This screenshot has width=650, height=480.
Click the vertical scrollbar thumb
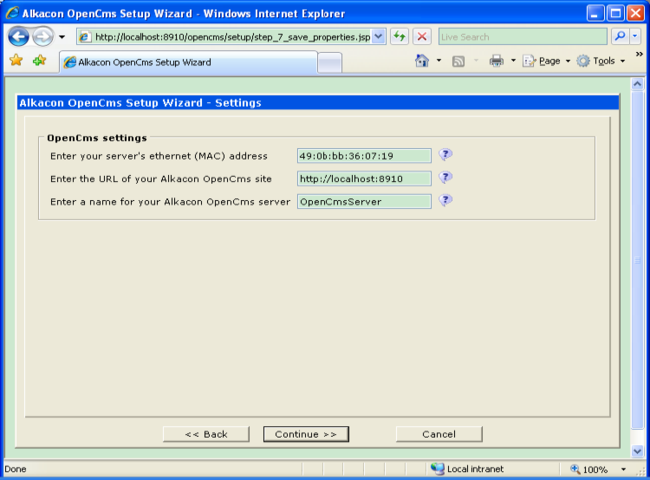pos(637,261)
